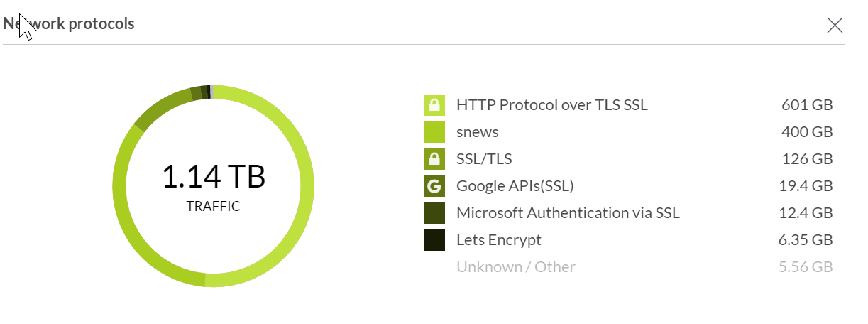Viewport: 868px width, 324px height.
Task: Select the HTTP Protocol over TLS SSL label
Action: 552,105
